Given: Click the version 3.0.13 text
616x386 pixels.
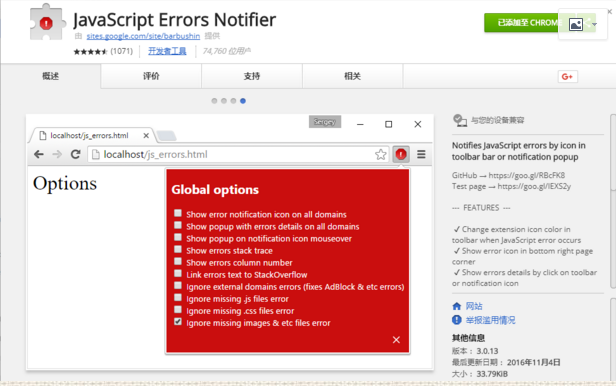Looking at the screenshot, I should (x=487, y=351).
